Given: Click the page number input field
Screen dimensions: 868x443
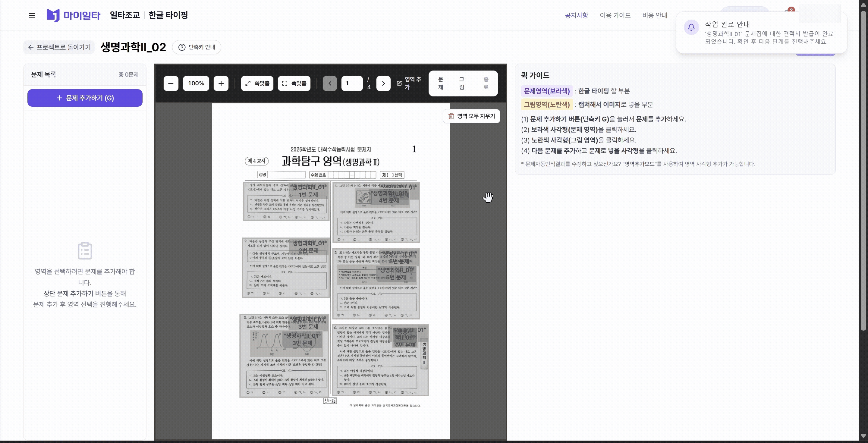Looking at the screenshot, I should (352, 83).
